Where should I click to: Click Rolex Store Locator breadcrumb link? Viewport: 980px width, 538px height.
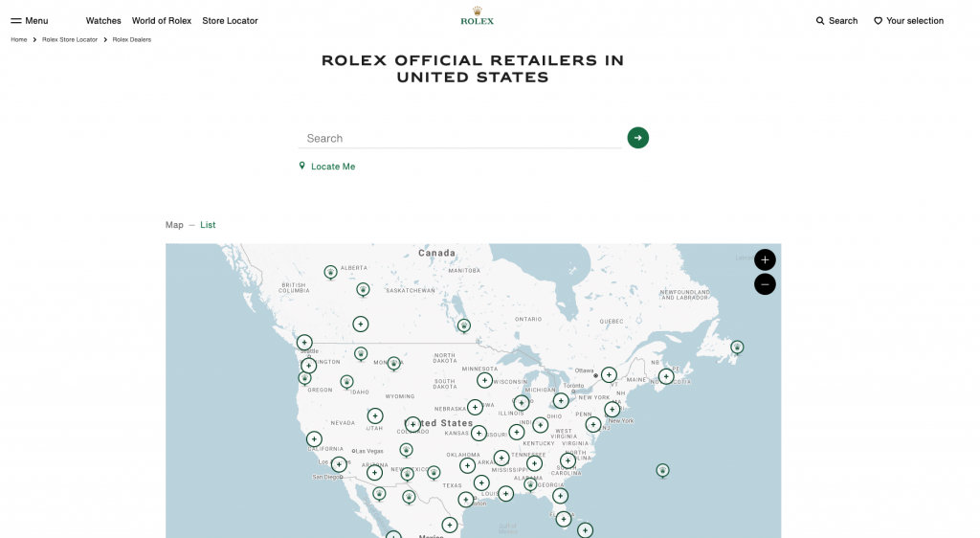tap(70, 39)
